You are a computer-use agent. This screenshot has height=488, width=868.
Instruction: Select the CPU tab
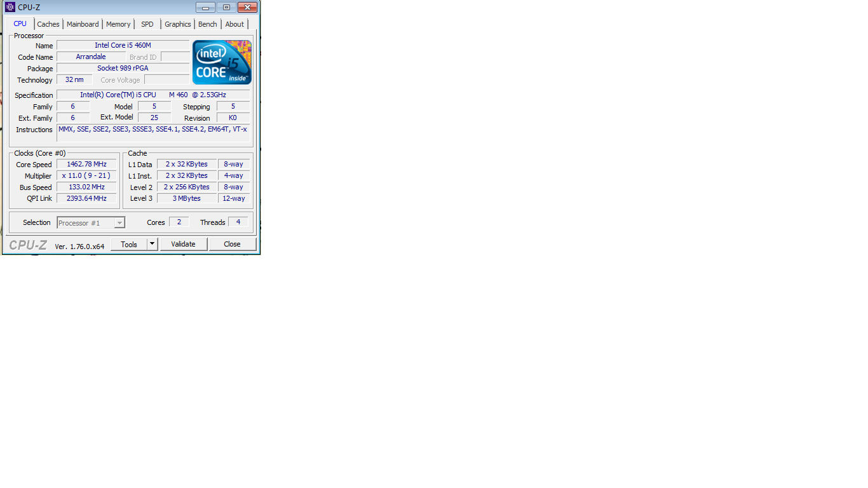pos(20,24)
